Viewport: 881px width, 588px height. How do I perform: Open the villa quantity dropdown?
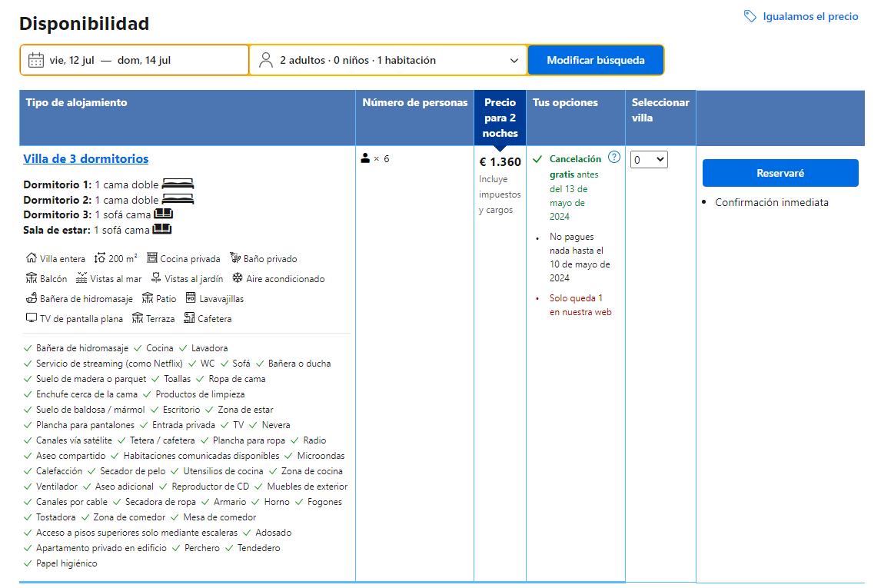click(x=648, y=160)
